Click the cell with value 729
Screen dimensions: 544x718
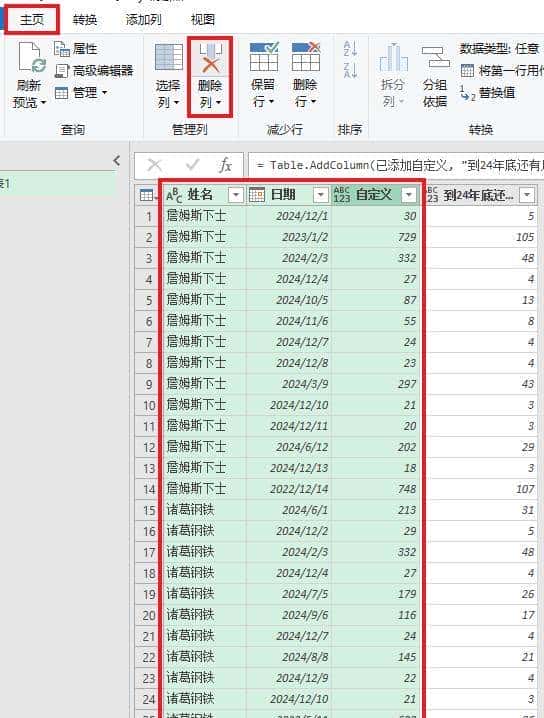(x=375, y=237)
